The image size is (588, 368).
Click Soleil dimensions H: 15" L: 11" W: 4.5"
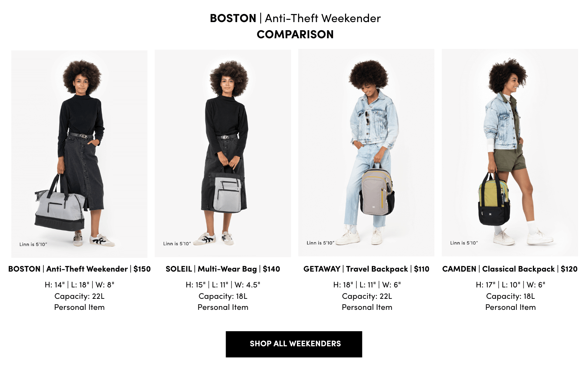[223, 285]
